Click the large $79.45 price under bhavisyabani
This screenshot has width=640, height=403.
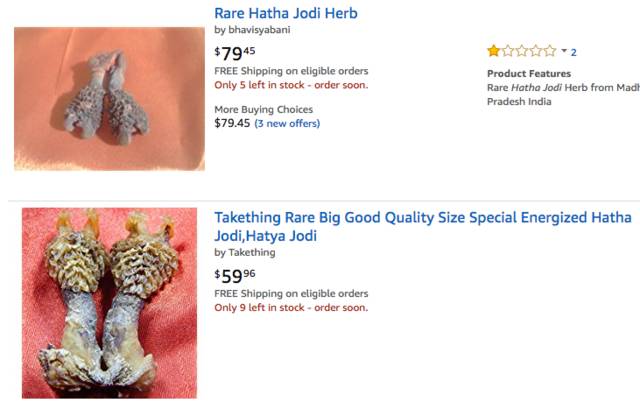[x=235, y=52]
